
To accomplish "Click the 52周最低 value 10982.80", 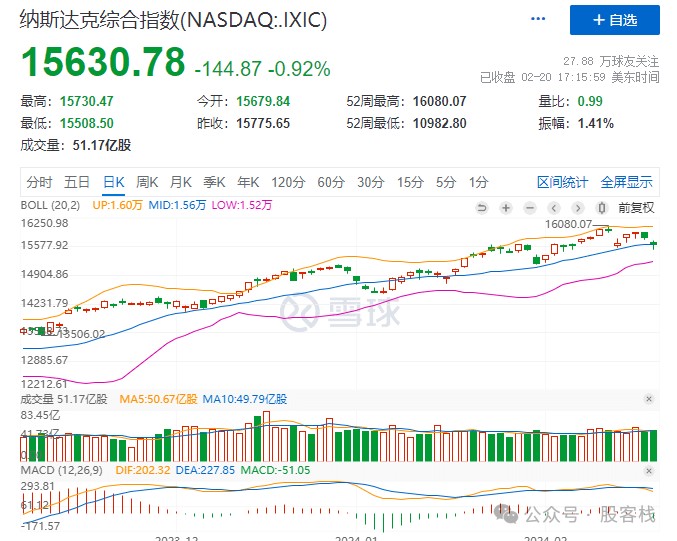I will coord(440,123).
